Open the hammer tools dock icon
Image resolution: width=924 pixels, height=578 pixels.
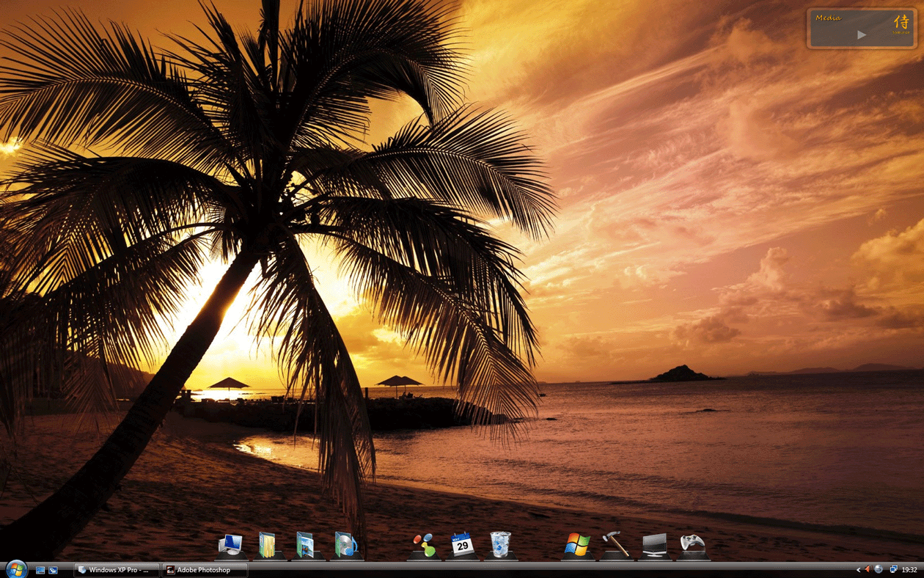tap(615, 545)
